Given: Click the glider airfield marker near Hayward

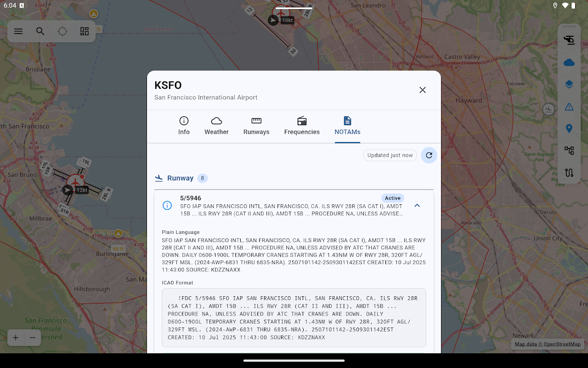Looking at the screenshot, I should pyautogui.click(x=548, y=109).
